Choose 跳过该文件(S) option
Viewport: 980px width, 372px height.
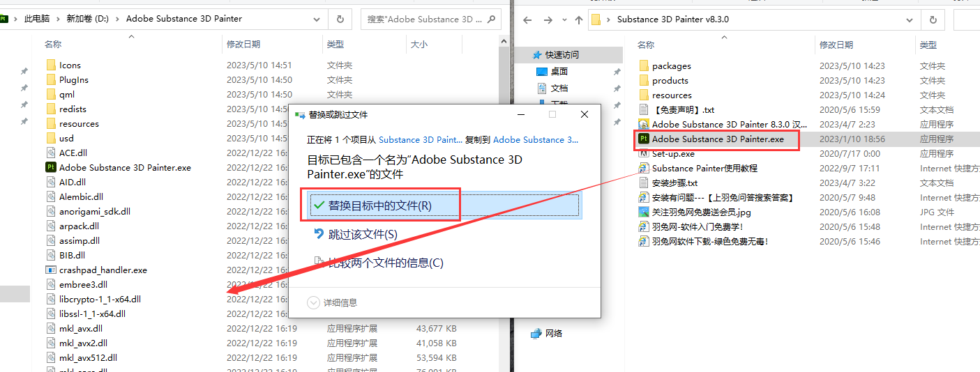363,234
